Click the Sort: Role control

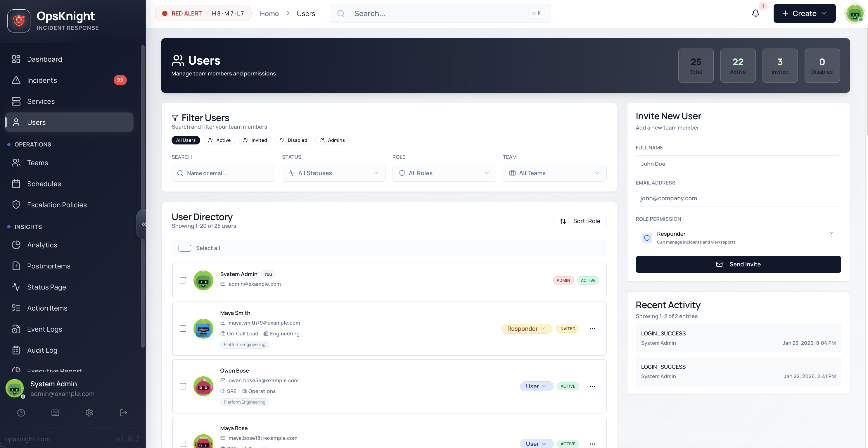click(x=580, y=221)
